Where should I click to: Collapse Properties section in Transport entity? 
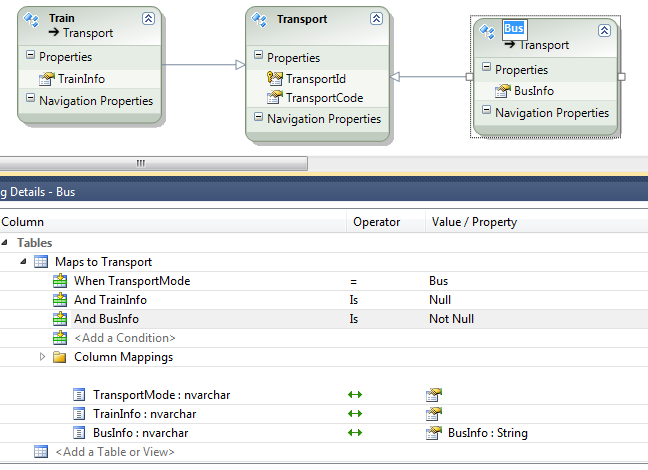258,57
